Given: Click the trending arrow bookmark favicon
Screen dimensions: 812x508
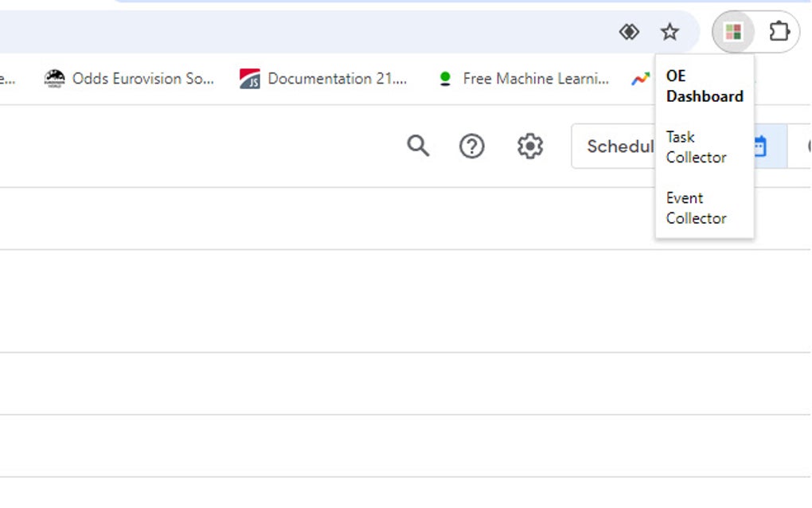Looking at the screenshot, I should pyautogui.click(x=641, y=78).
